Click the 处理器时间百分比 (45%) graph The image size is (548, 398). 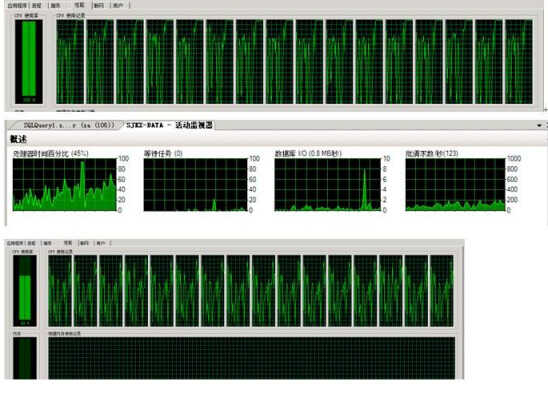coord(64,185)
